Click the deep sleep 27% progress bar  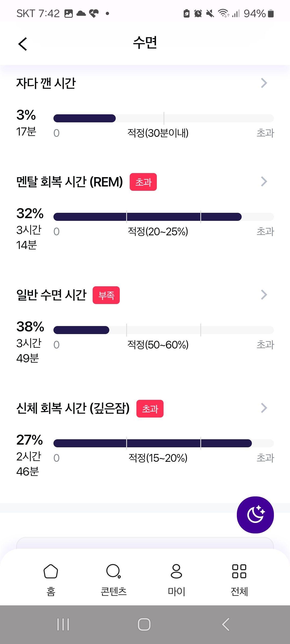pos(164,443)
